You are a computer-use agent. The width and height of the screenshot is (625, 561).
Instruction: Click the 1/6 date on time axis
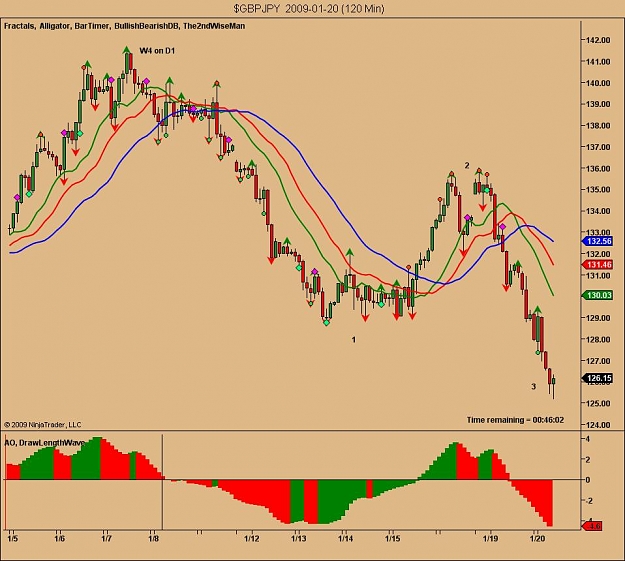pyautogui.click(x=59, y=539)
